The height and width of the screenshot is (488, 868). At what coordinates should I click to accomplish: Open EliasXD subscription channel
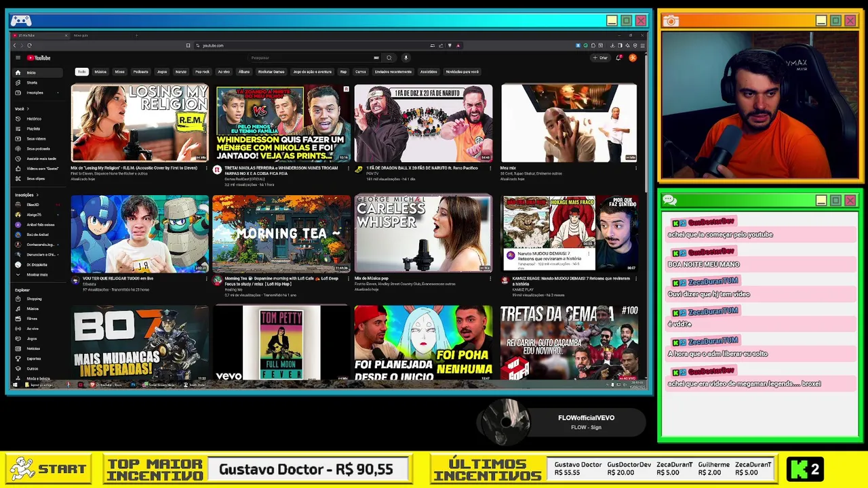click(37, 205)
